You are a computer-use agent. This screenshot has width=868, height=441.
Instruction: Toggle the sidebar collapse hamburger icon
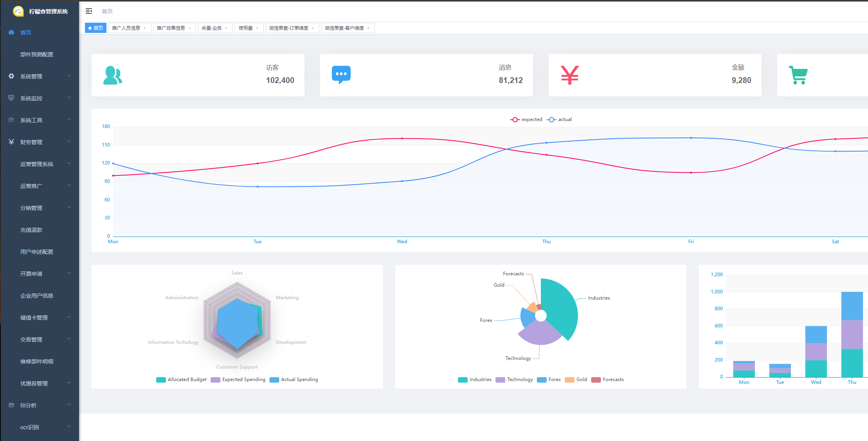tap(89, 11)
